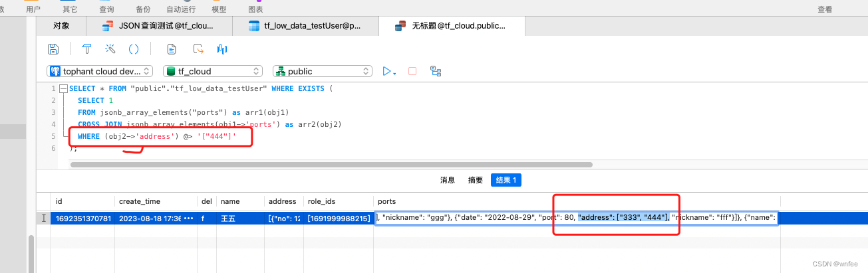Insert code snippet with the parentheses icon
The width and height of the screenshot is (868, 273).
pyautogui.click(x=134, y=48)
